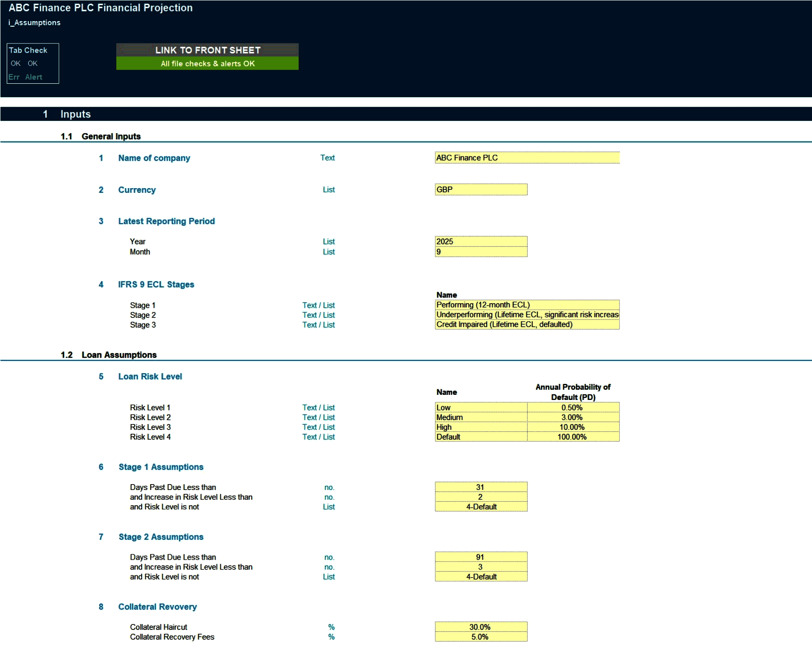Select the Credit Impaired stage name cell

[527, 324]
